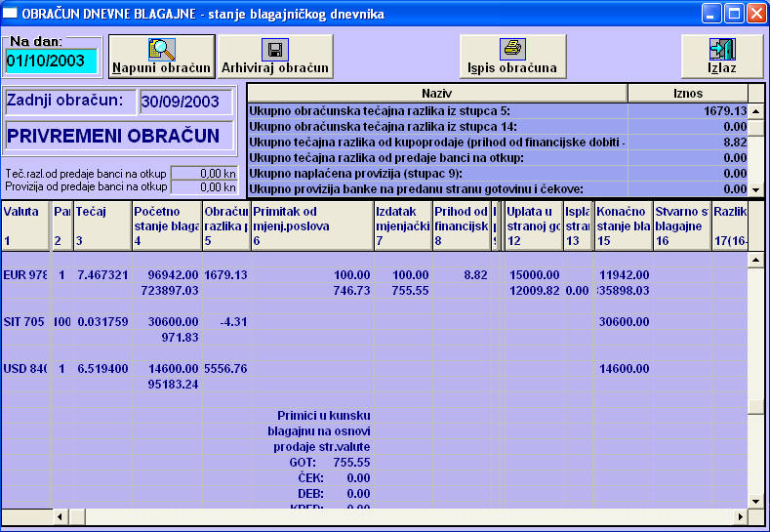
Task: Click the Arhiviraj obračun floppy disk icon
Action: coord(275,50)
